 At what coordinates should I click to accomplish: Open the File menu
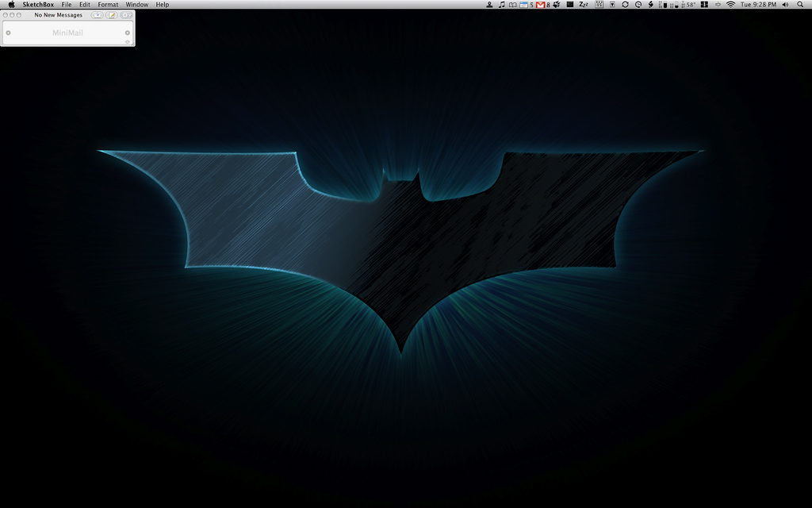click(67, 4)
